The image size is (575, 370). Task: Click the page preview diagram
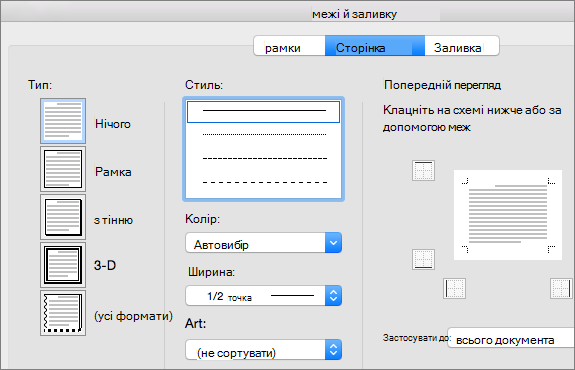[x=508, y=215]
